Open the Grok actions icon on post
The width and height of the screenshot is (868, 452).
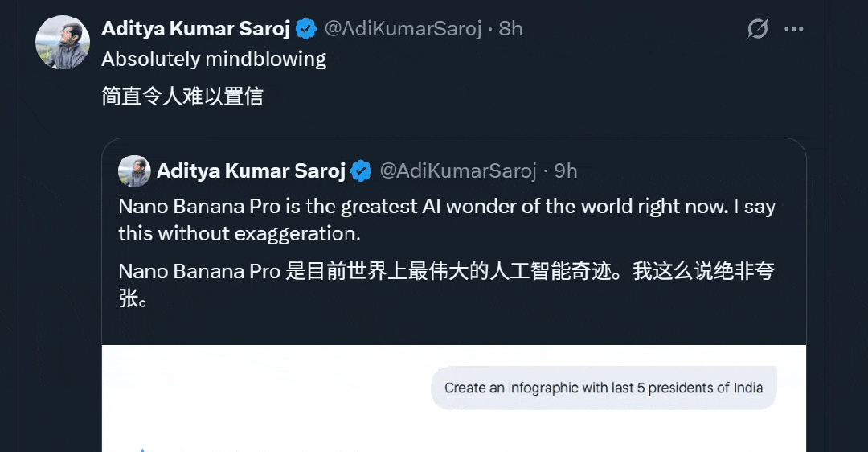[757, 30]
